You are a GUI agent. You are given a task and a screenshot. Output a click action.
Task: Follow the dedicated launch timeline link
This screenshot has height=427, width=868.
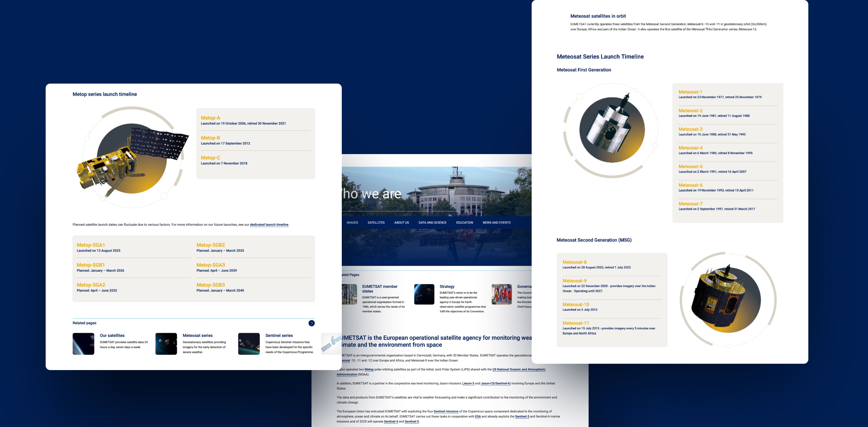tap(269, 225)
